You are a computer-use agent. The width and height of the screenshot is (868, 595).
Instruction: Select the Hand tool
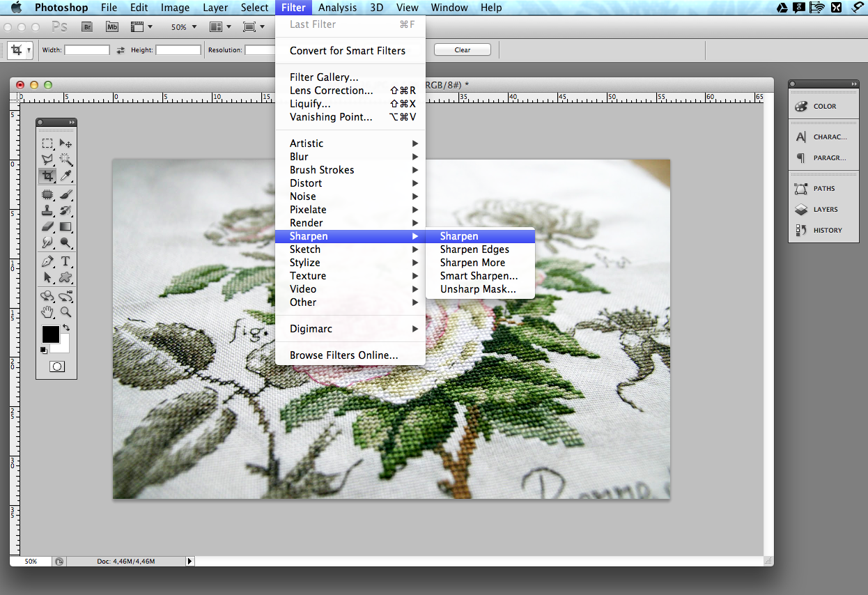coord(47,311)
